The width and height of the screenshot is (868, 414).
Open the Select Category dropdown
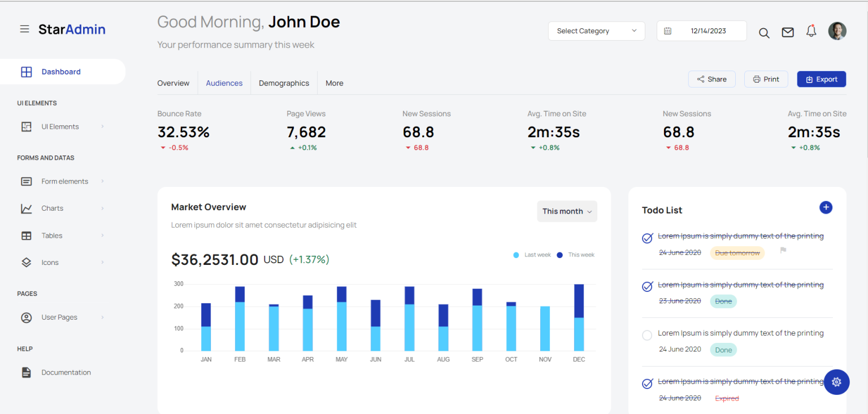tap(596, 30)
